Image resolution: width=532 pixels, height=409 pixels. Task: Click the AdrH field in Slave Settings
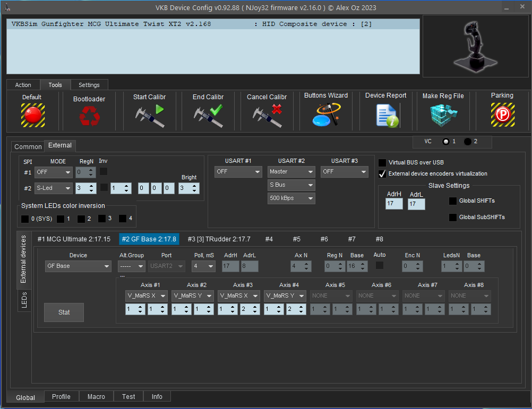tap(394, 204)
